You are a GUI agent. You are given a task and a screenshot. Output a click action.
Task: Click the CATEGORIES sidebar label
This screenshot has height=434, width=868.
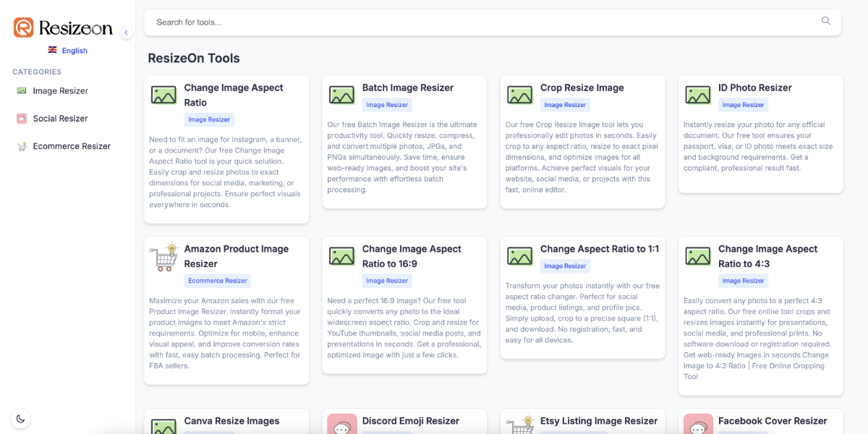(37, 72)
